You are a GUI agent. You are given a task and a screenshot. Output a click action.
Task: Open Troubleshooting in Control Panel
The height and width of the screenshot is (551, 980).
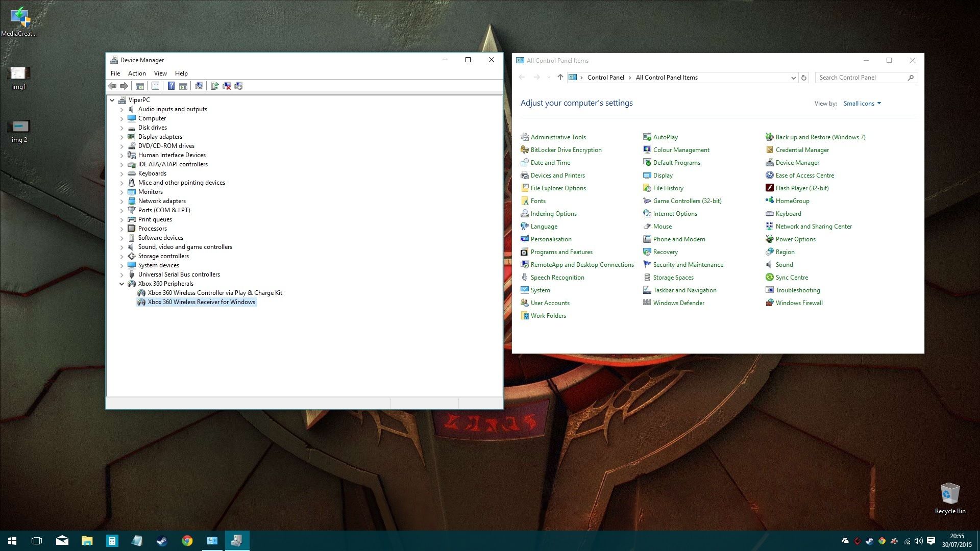coord(793,290)
